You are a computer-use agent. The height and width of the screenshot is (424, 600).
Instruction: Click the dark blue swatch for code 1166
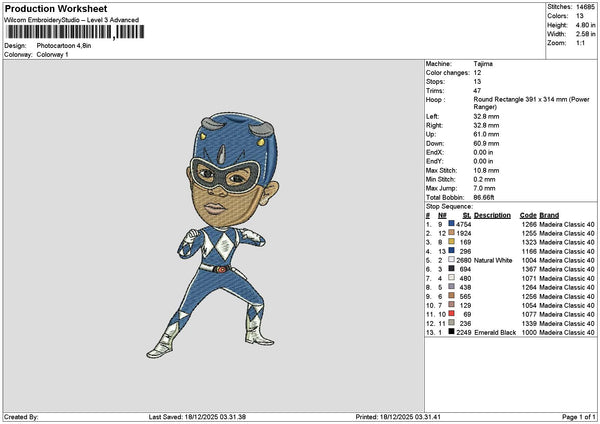click(x=452, y=251)
